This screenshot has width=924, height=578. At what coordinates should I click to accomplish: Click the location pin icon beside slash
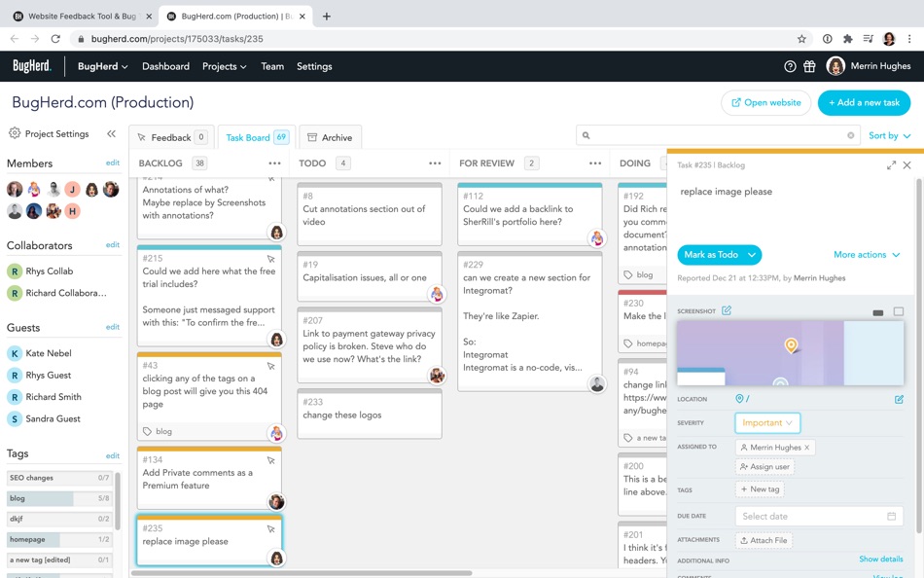pyautogui.click(x=739, y=399)
